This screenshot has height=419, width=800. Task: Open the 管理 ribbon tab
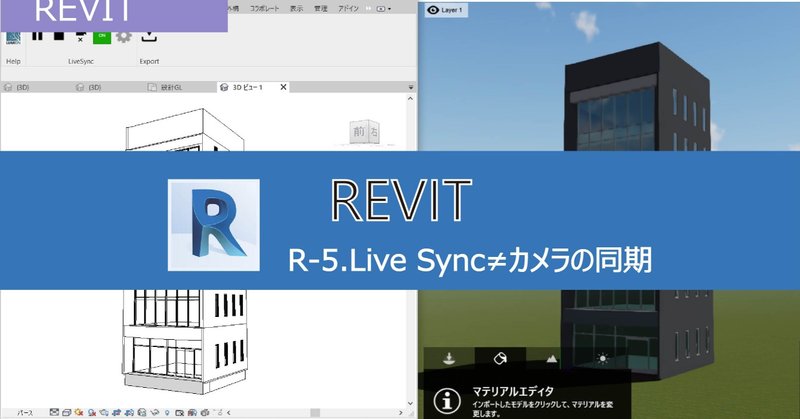[x=321, y=9]
